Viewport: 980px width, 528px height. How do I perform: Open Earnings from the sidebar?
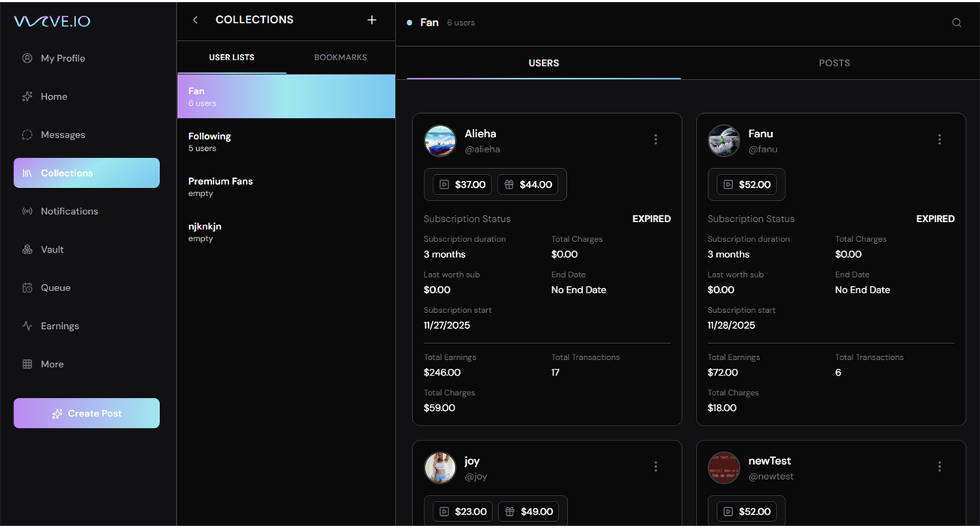click(x=59, y=326)
